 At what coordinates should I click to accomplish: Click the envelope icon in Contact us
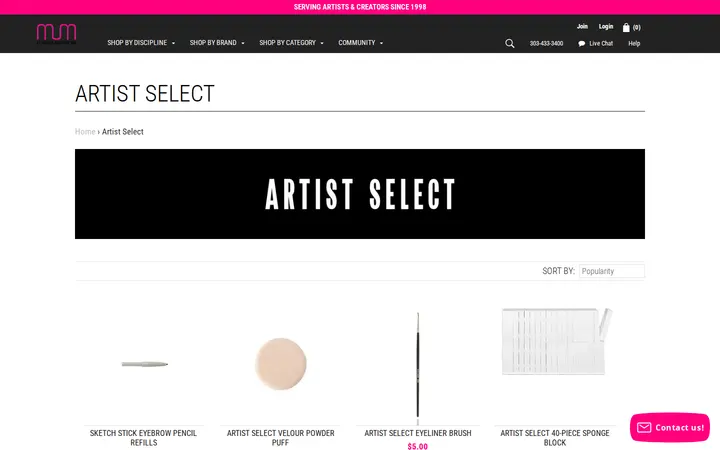click(644, 428)
